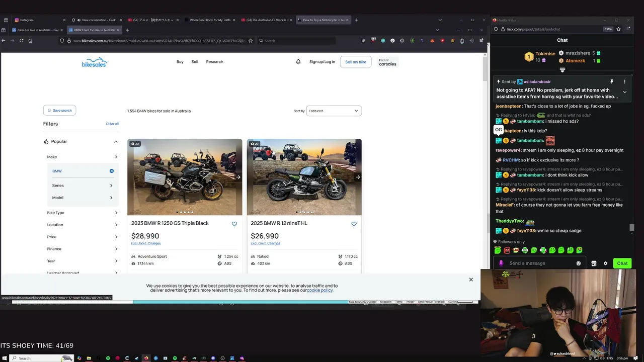Remove the BMW make filter
Image resolution: width=644 pixels, height=362 pixels.
tap(112, 171)
